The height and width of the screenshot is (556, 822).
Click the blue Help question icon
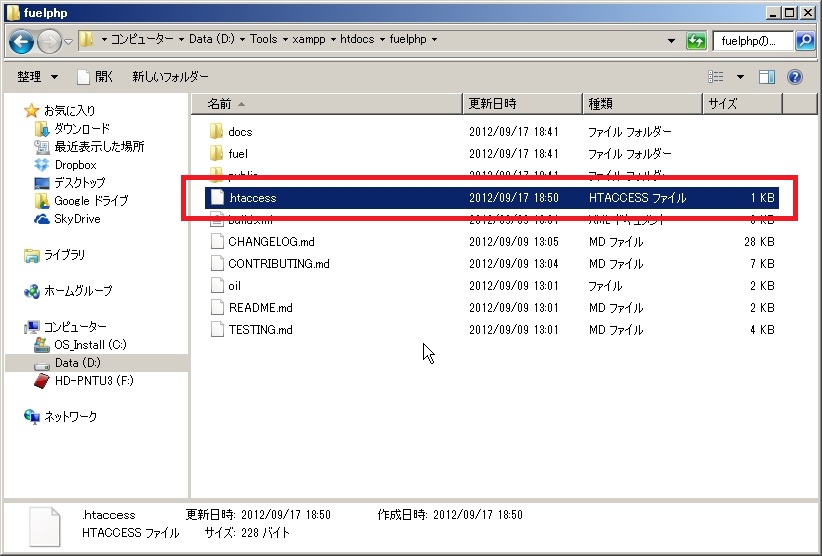coord(795,77)
